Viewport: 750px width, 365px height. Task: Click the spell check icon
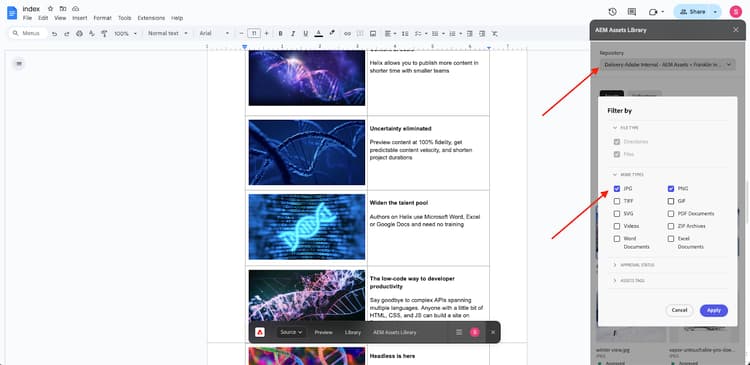[x=92, y=33]
